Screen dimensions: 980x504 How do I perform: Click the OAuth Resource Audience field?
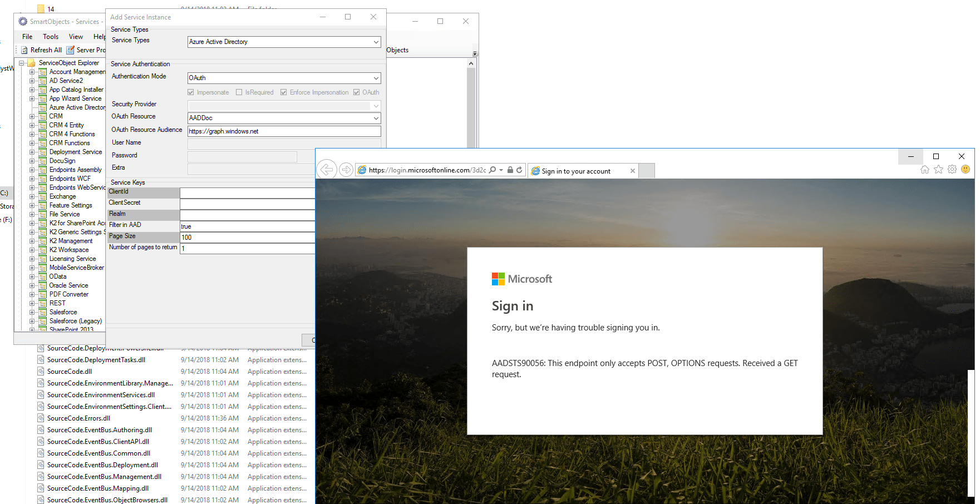click(x=284, y=131)
